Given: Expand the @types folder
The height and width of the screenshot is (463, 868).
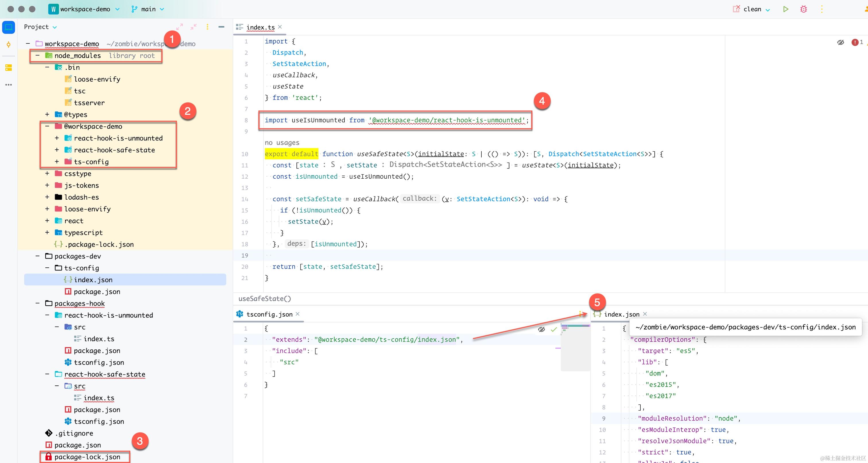Looking at the screenshot, I should tap(47, 114).
